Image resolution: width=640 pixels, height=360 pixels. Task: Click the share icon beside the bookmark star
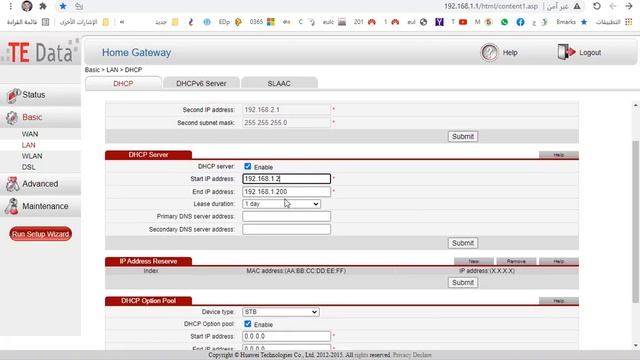pyautogui.click(x=79, y=6)
